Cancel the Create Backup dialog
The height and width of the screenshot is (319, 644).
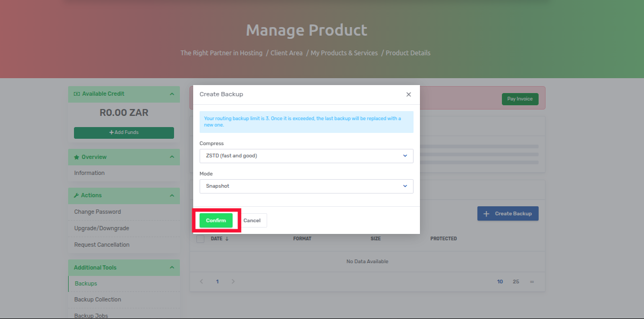[252, 220]
